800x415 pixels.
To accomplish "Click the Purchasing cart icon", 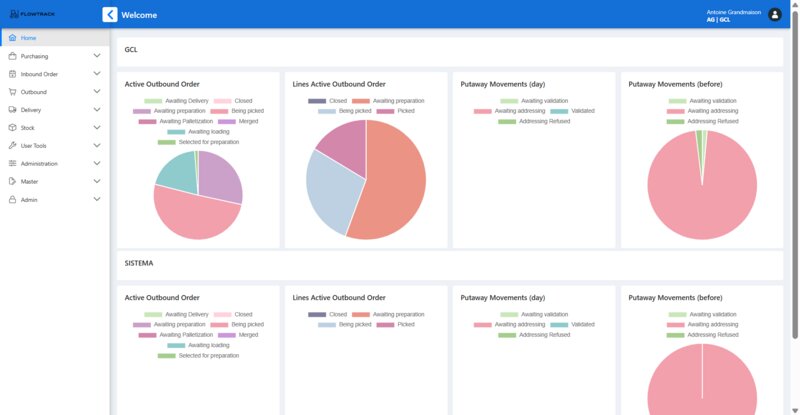I will click(x=12, y=56).
